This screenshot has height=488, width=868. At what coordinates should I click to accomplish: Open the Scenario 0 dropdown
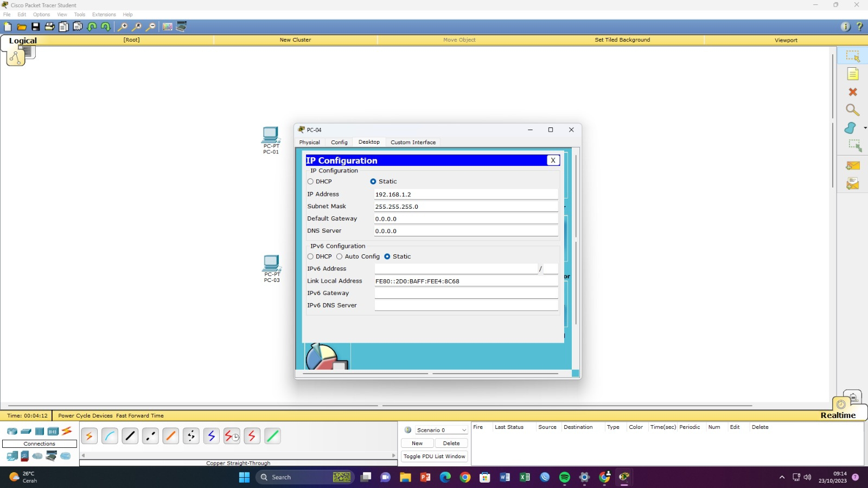(441, 430)
